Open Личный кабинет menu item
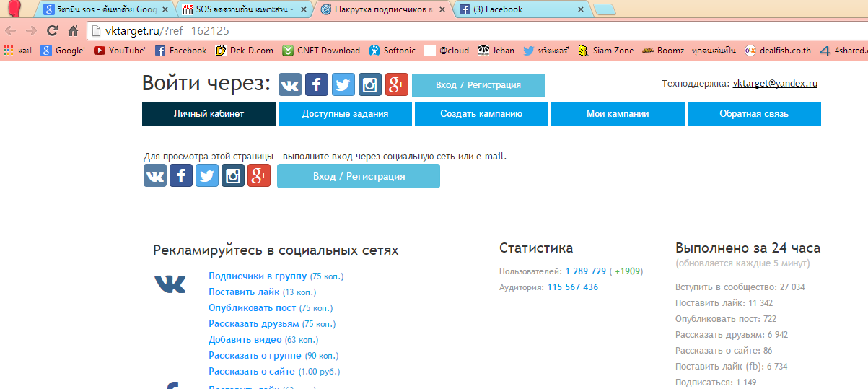The image size is (868, 389). tap(209, 113)
